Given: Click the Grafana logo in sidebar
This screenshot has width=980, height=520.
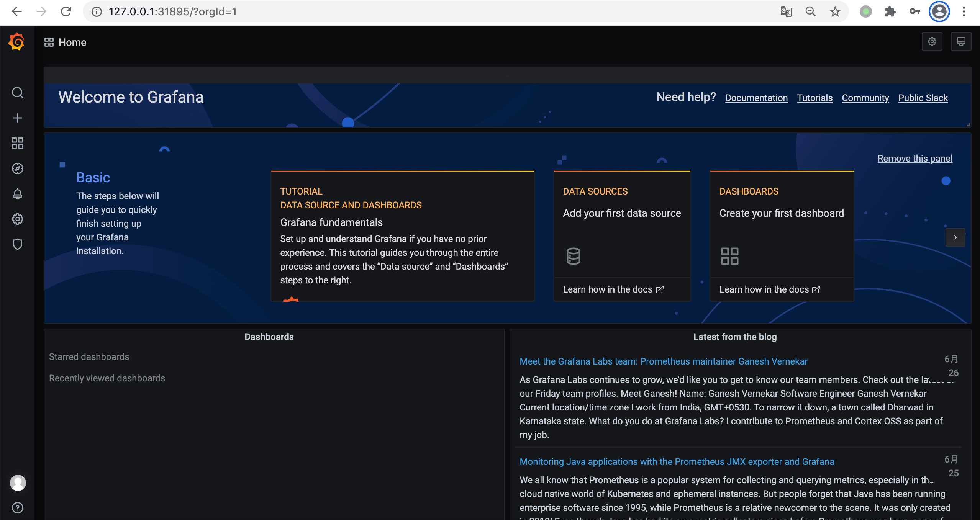Looking at the screenshot, I should coord(16,41).
